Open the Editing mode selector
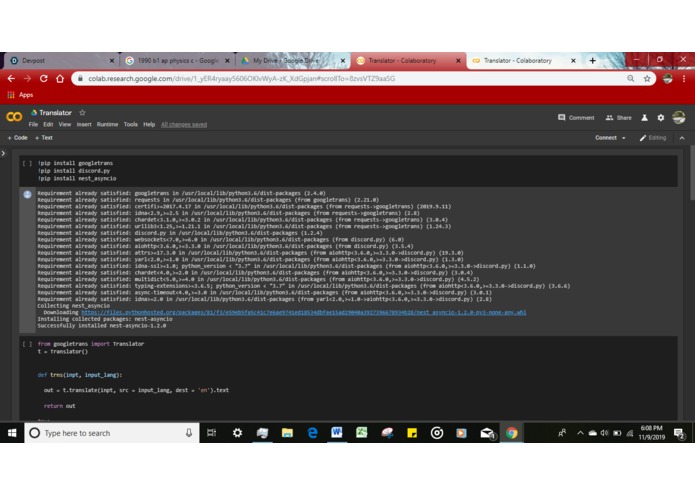This screenshot has height=494, width=695. [x=652, y=138]
